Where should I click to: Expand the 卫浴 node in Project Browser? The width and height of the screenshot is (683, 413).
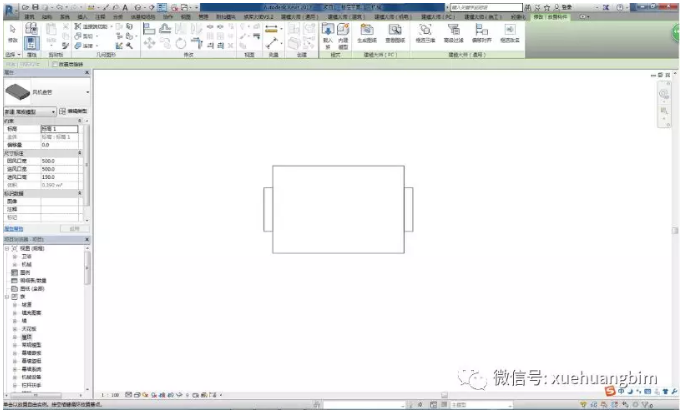[14, 257]
